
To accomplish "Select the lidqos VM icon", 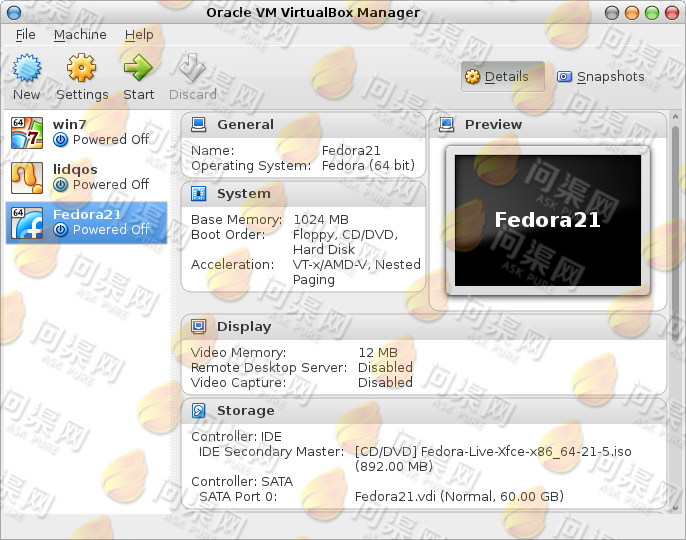I will pos(27,178).
